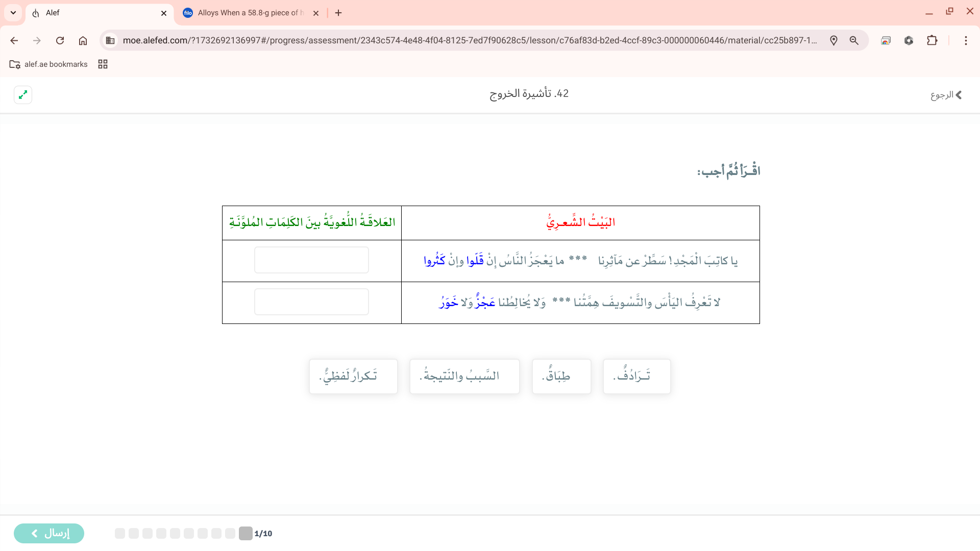Screen dimensions: 980x551
Task: Click the الرجوع back link
Action: [946, 95]
